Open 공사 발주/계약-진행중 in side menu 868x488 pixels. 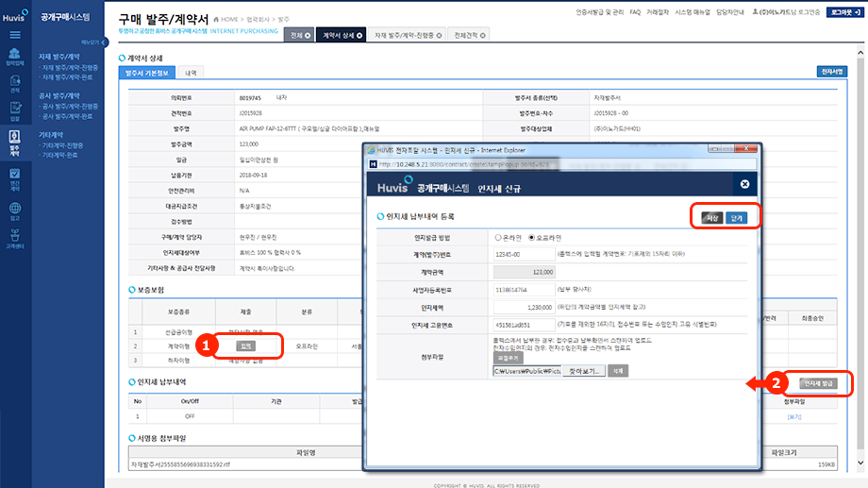click(x=70, y=107)
